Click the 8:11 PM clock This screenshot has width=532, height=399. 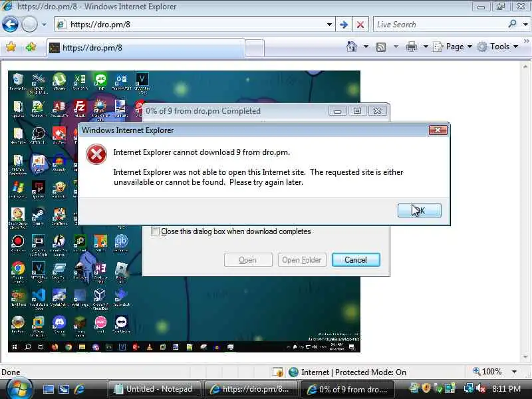point(506,388)
